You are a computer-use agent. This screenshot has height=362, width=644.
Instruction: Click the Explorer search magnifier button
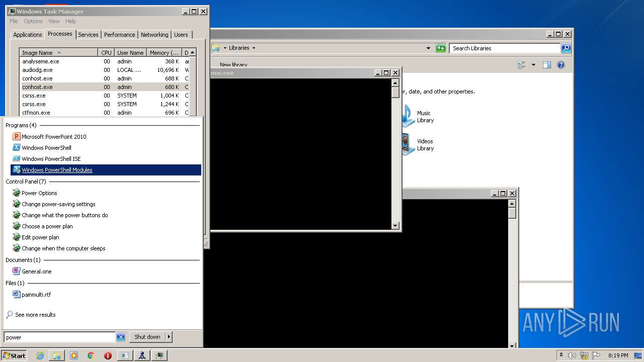[566, 48]
